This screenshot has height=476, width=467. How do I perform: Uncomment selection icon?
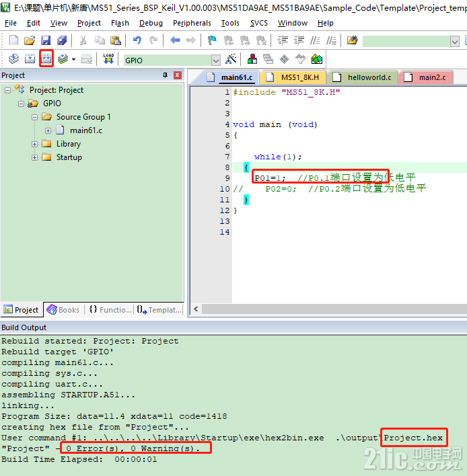pos(331,40)
